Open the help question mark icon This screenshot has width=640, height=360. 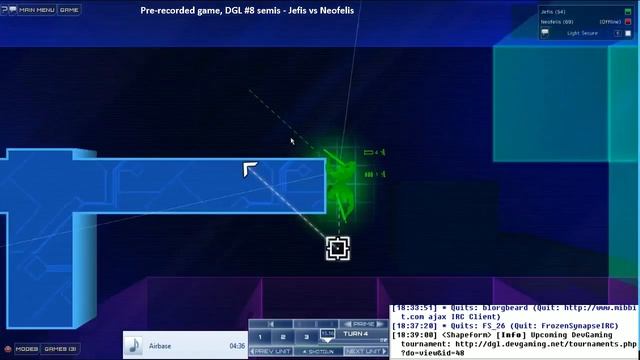click(x=4, y=9)
